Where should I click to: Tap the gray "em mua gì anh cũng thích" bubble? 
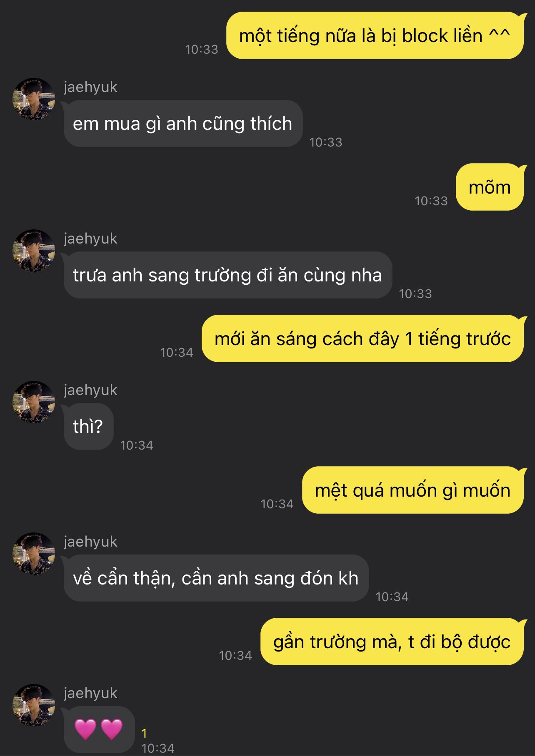[182, 124]
